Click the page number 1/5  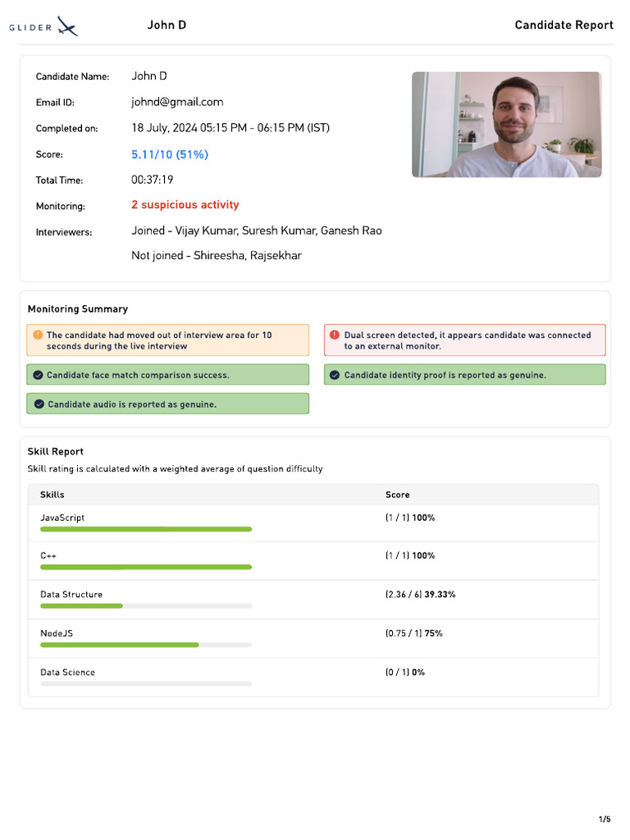pos(605,819)
